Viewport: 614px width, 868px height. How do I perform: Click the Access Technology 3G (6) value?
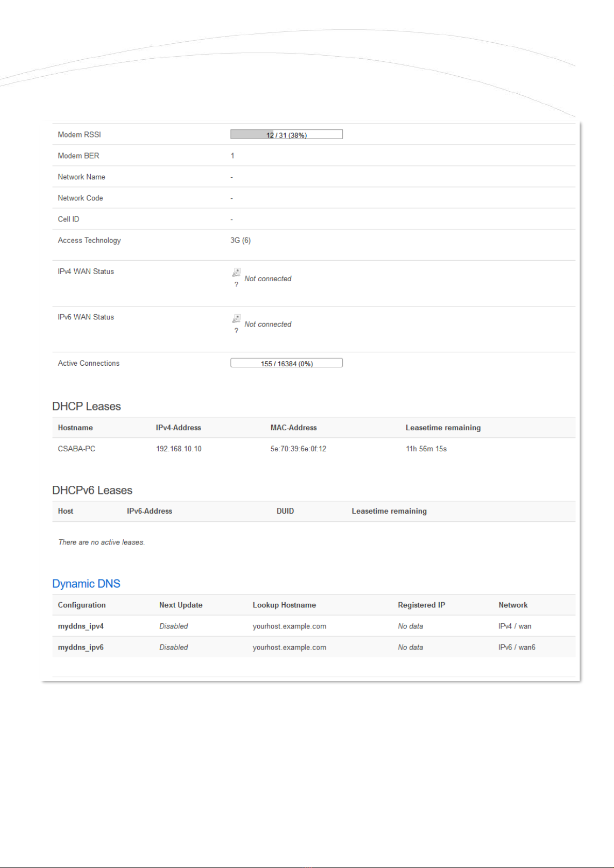pos(240,241)
